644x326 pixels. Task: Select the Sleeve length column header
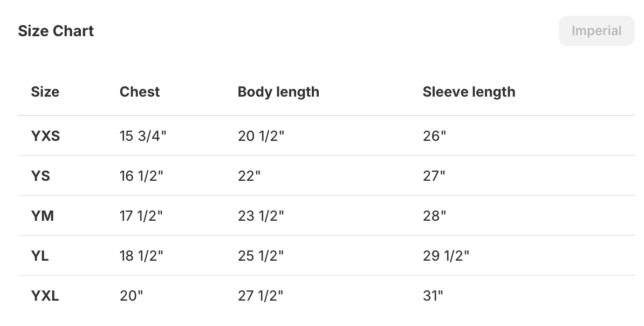coord(469,92)
